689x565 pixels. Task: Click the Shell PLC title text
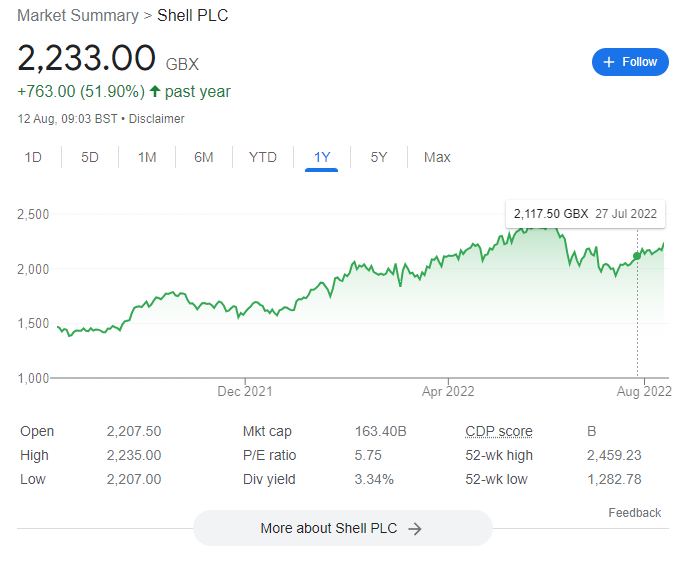193,15
